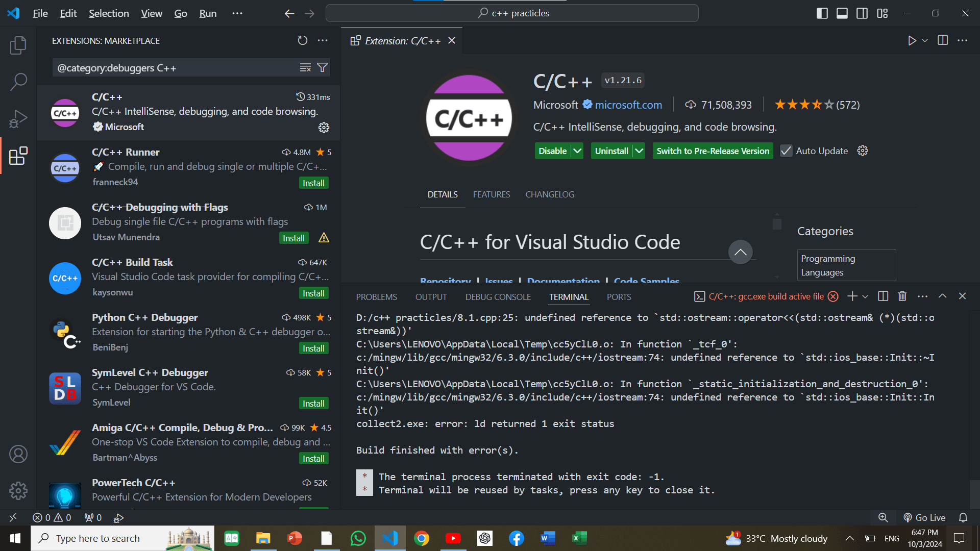Screen dimensions: 980x551
Task: Open the remote window indicator
Action: click(x=13, y=518)
